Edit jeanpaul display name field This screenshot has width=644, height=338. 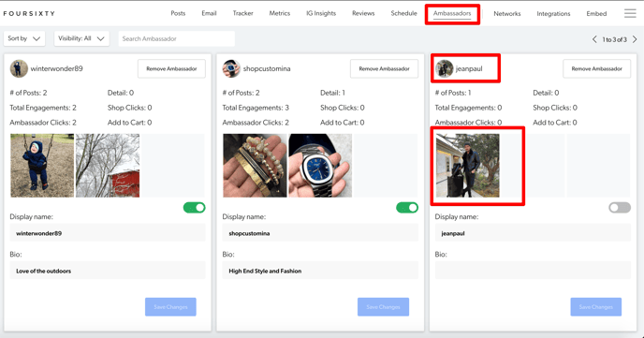533,233
